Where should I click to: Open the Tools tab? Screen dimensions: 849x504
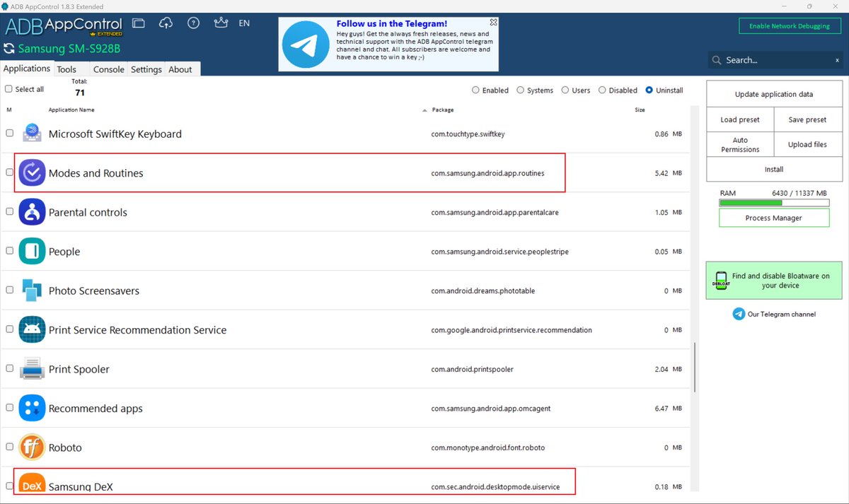coord(67,69)
